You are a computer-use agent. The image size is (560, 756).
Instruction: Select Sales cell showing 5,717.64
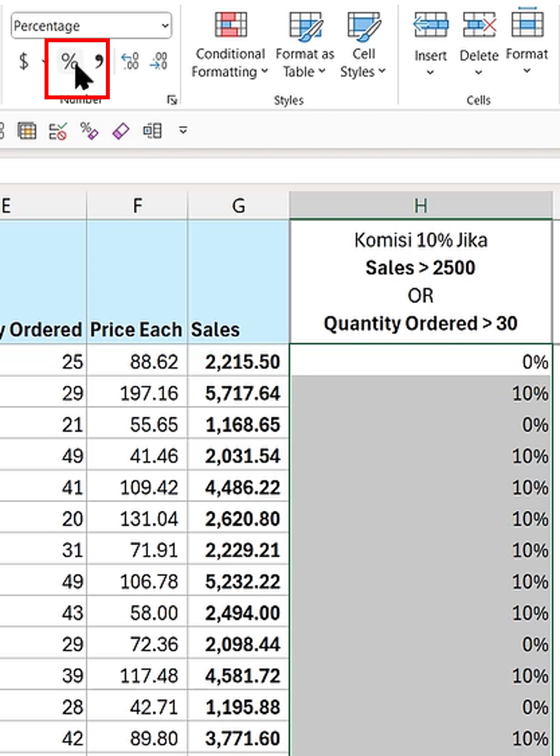click(238, 393)
